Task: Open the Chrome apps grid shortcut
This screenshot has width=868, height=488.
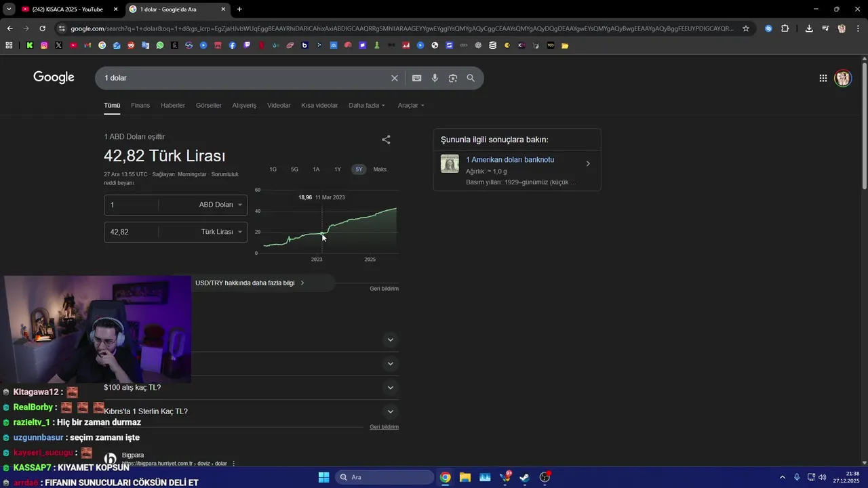Action: 9,45
